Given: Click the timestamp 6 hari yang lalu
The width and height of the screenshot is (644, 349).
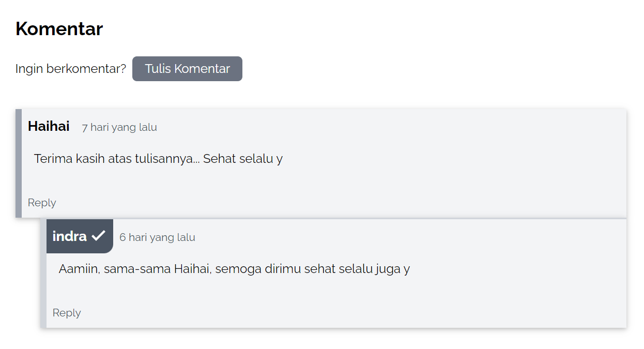Looking at the screenshot, I should [x=157, y=237].
